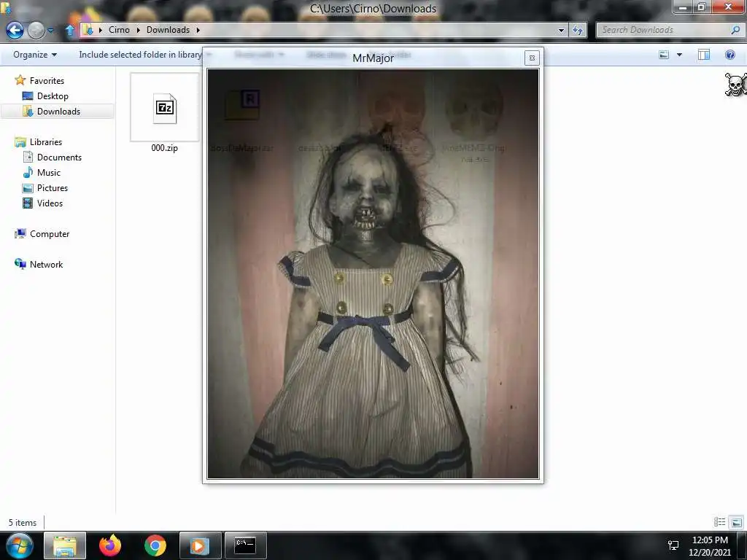747x560 pixels.
Task: Select Libraries in navigation pane
Action: [x=46, y=142]
